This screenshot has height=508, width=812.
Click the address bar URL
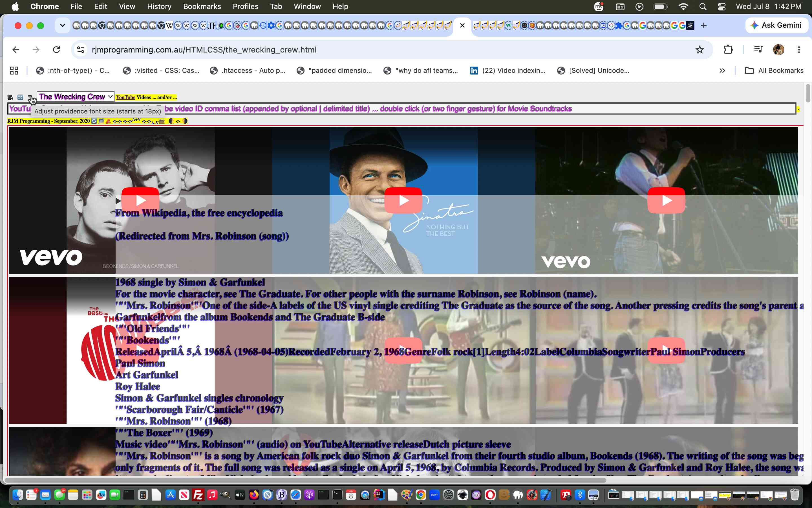[x=204, y=50]
